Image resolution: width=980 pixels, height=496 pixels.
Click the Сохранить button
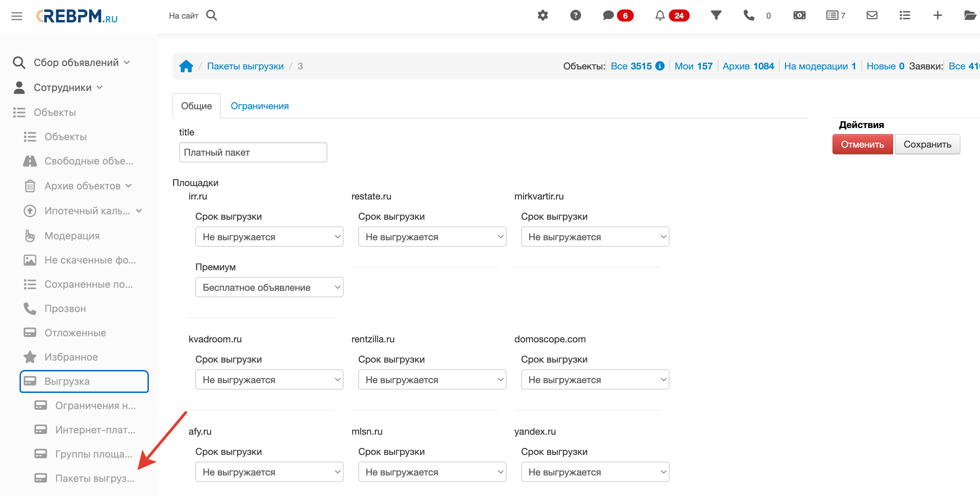[x=927, y=144]
